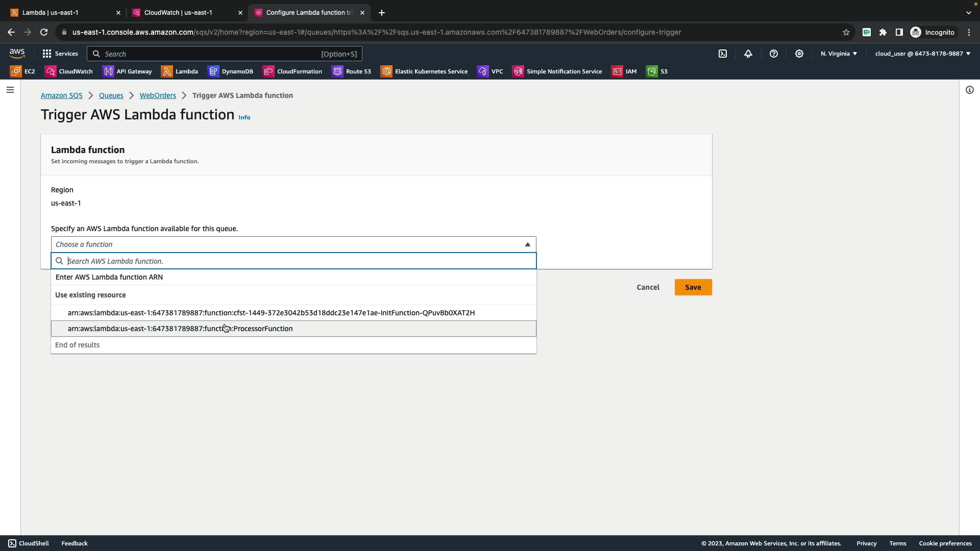Image resolution: width=980 pixels, height=551 pixels.
Task: Focus the Search AWS Lambda function field
Action: (x=299, y=261)
